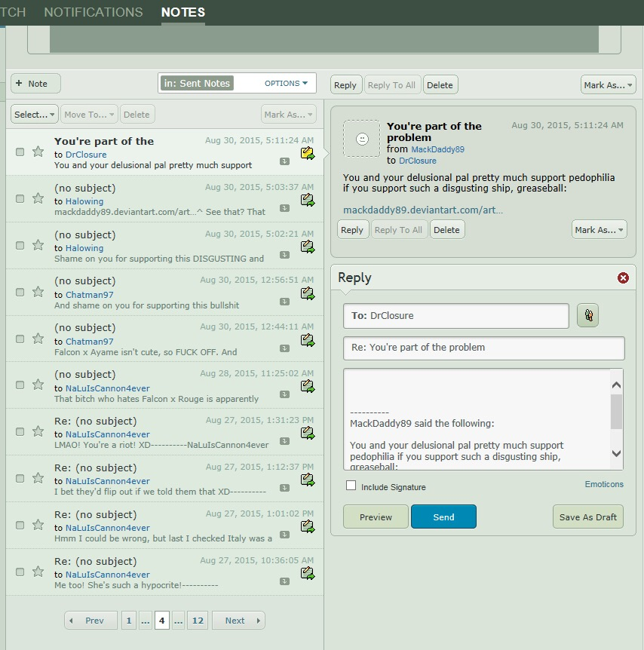Screen dimensions: 644x650
Task: Tick checkbox for Aug 28 NaLuIsCannon4ever note
Action: (20, 385)
